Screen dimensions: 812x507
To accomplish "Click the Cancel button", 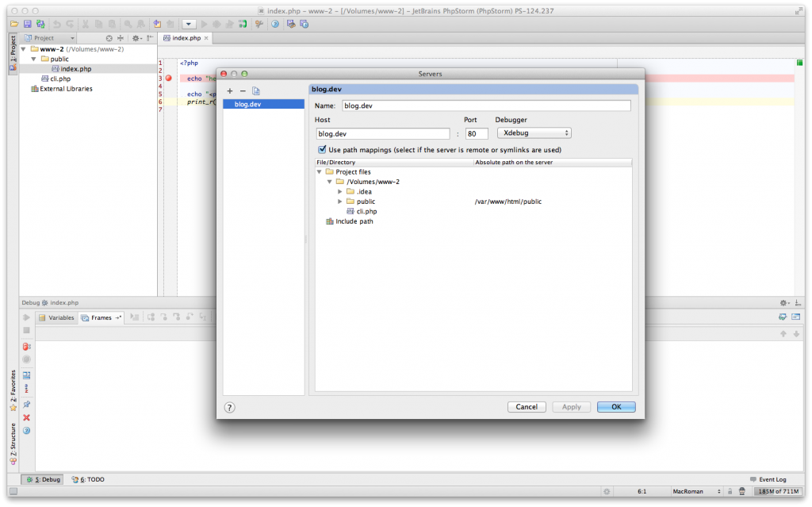I will click(x=527, y=407).
